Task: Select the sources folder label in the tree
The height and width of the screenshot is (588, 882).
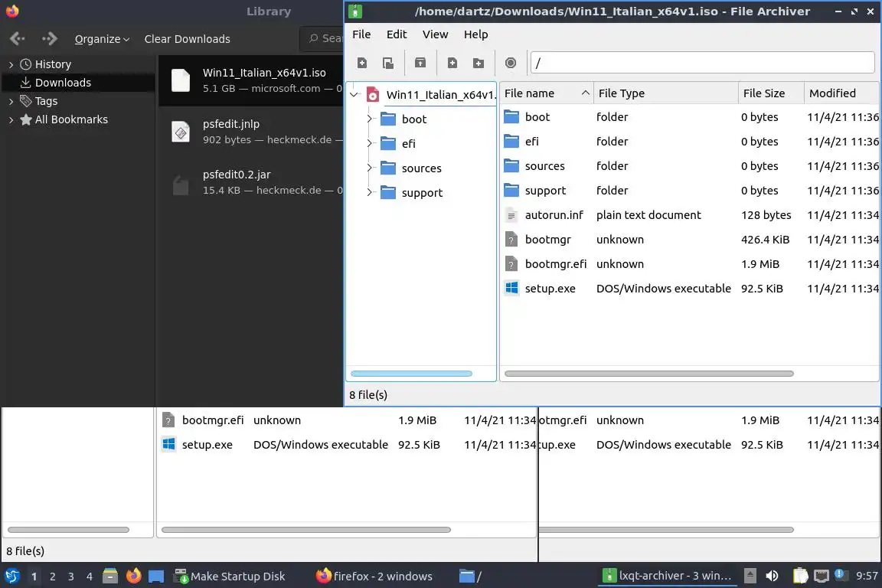Action: point(421,168)
